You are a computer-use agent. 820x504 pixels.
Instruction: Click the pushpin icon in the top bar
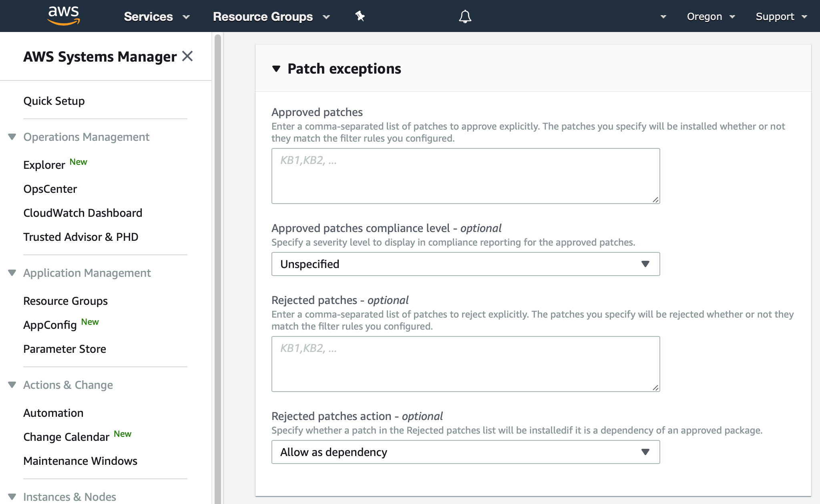[x=360, y=16]
